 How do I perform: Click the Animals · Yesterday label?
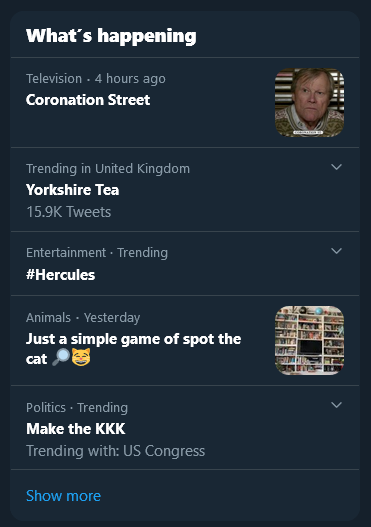click(83, 318)
